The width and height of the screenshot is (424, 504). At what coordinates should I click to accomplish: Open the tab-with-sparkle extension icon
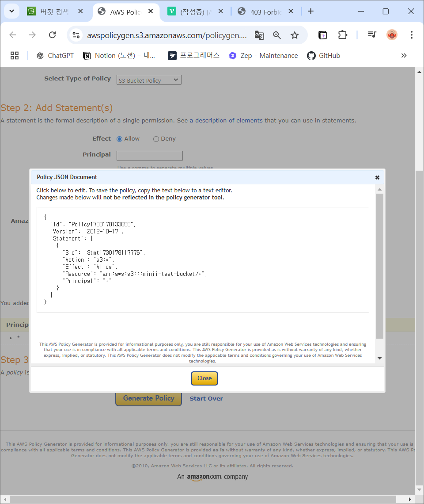(322, 35)
